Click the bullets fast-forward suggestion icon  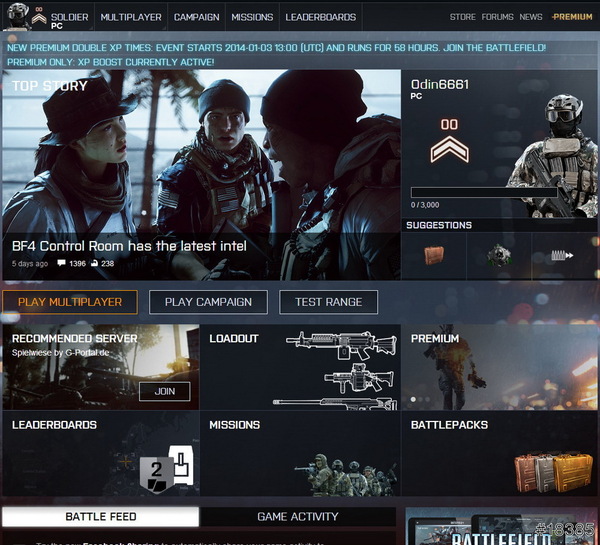coord(564,256)
